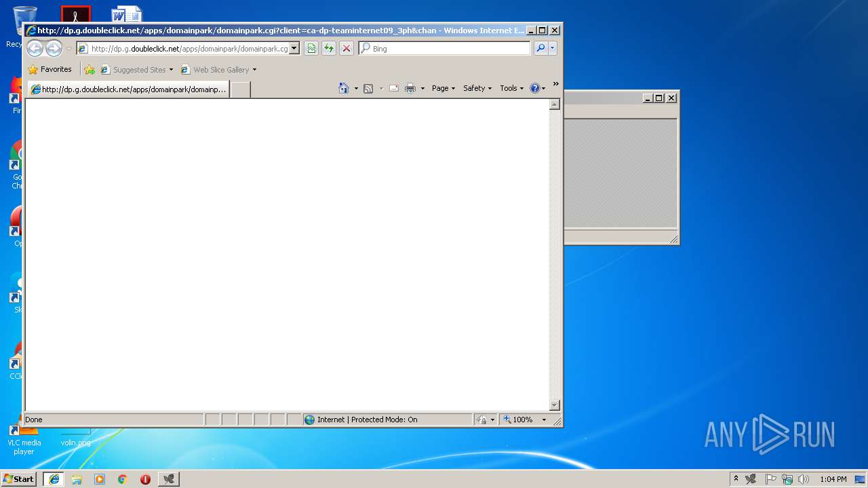Open the Help question mark menu
Viewport: 868px width, 488px height.
point(537,88)
